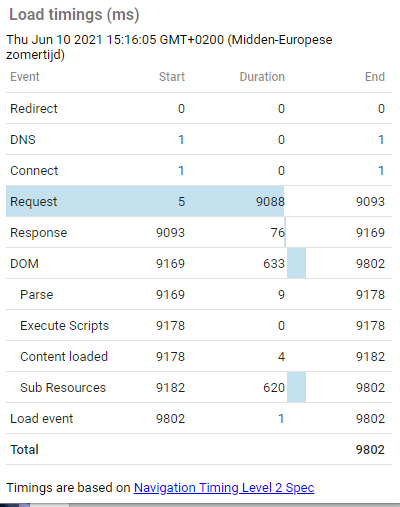Select the Parse row label

click(37, 295)
